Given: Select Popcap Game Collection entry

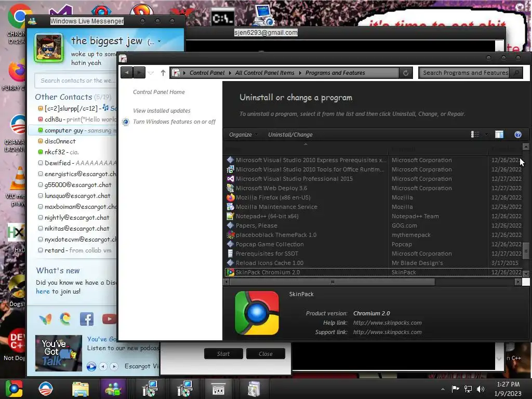Looking at the screenshot, I should [373, 244].
